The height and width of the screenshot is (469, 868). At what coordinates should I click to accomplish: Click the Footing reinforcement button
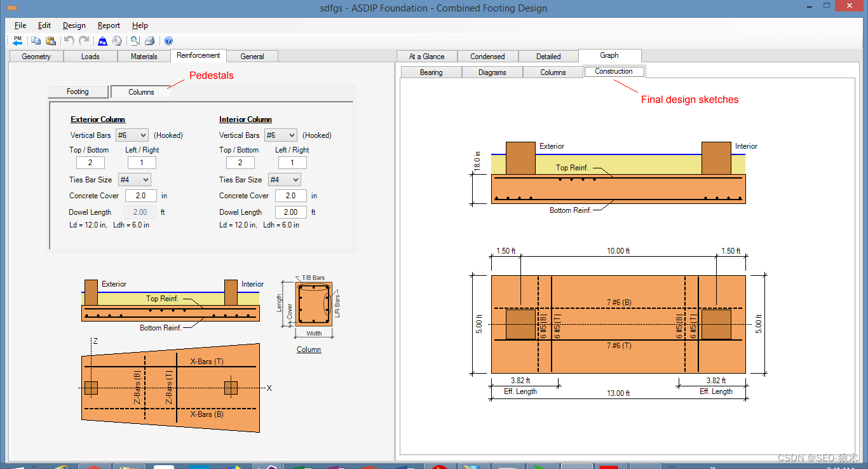(78, 92)
